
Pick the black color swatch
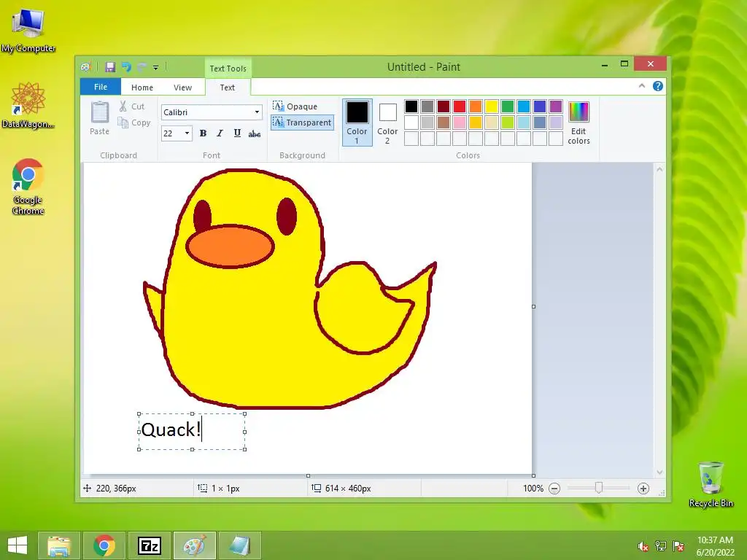click(x=411, y=106)
